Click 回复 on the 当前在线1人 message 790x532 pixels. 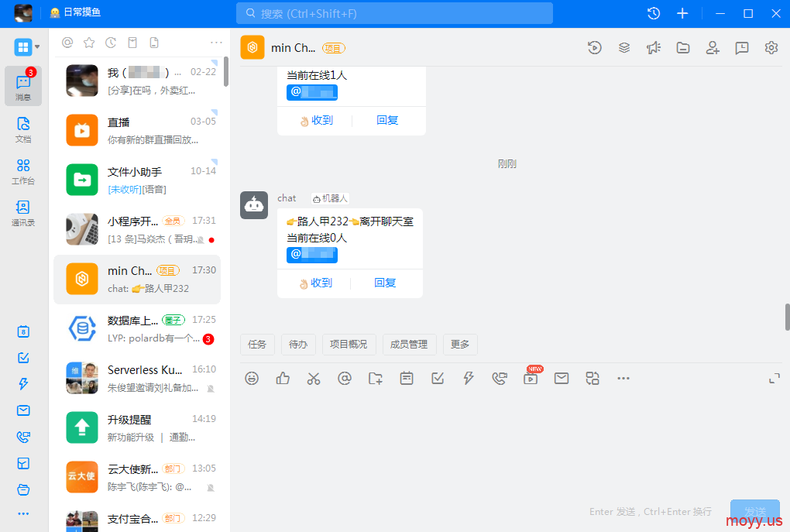pyautogui.click(x=387, y=120)
